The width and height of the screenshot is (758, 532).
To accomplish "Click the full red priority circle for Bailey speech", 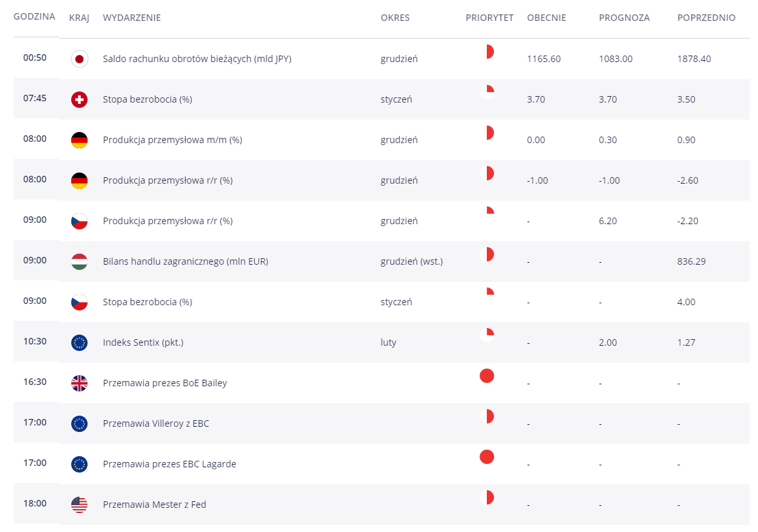I will pyautogui.click(x=487, y=376).
